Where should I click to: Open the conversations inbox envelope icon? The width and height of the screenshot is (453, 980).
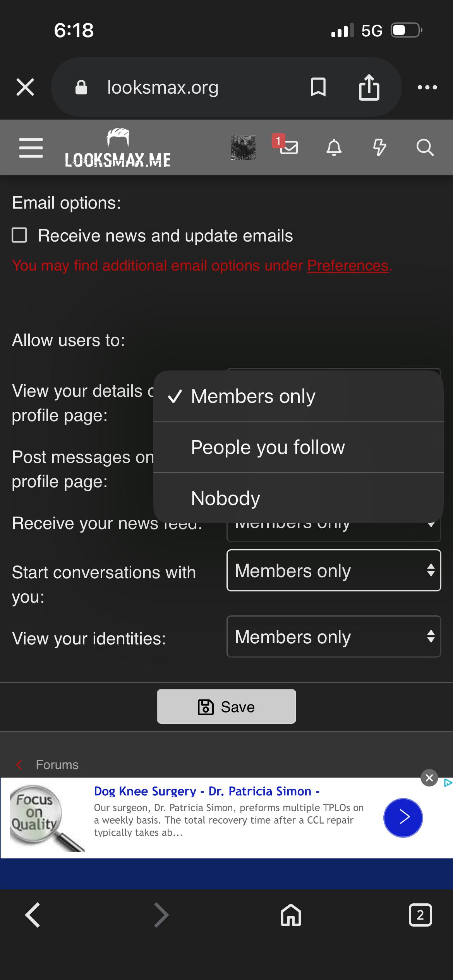tap(289, 147)
